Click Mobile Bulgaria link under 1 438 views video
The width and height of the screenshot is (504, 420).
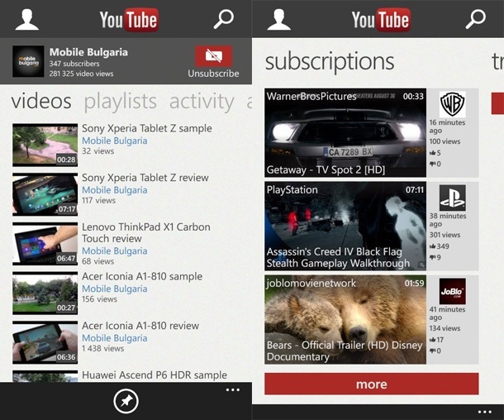click(x=115, y=338)
